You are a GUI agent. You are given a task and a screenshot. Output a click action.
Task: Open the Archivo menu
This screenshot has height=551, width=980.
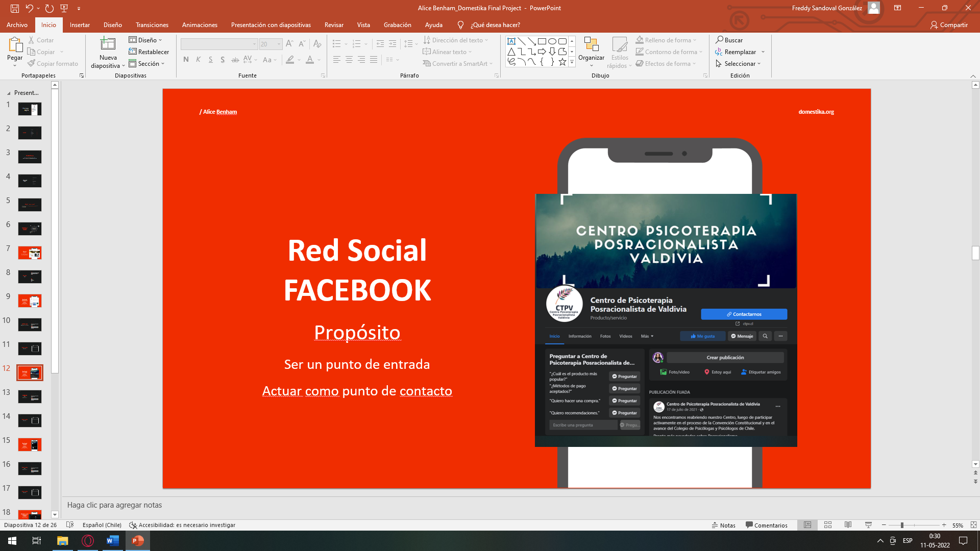click(x=17, y=25)
